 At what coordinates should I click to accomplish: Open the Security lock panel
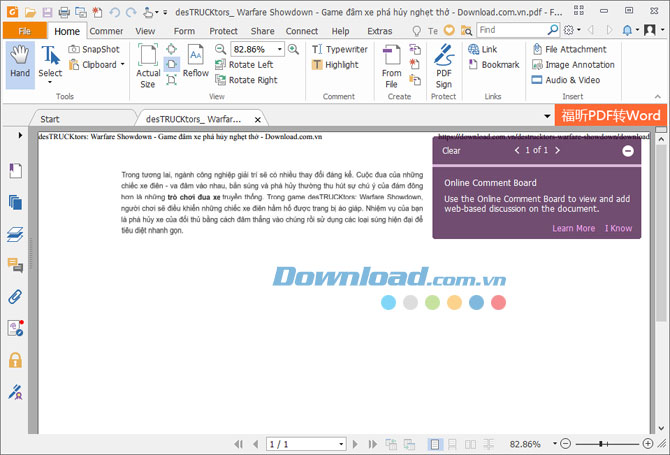point(15,360)
